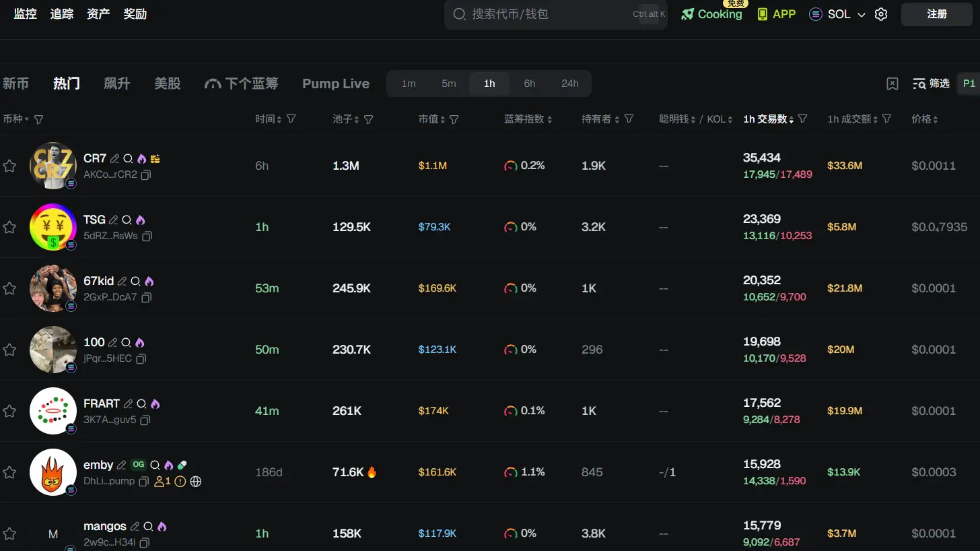Select the 24h timeframe tab

click(x=569, y=84)
